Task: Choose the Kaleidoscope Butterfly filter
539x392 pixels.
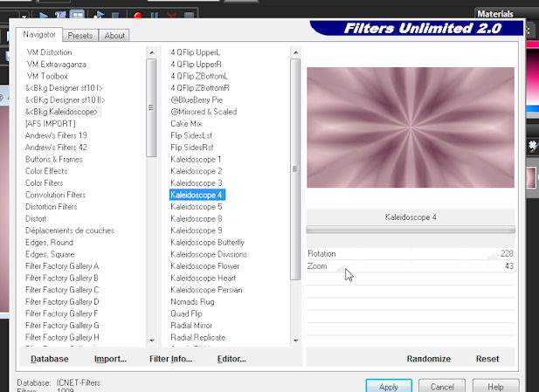Action: click(207, 242)
